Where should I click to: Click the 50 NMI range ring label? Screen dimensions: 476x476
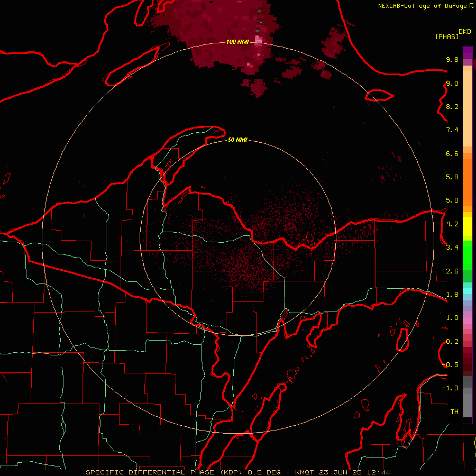point(237,140)
